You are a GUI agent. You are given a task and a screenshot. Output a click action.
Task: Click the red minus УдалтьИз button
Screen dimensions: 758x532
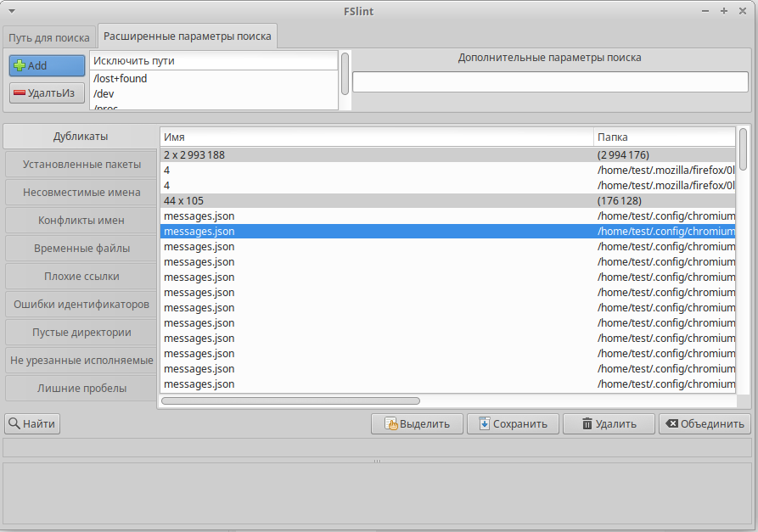[48, 92]
